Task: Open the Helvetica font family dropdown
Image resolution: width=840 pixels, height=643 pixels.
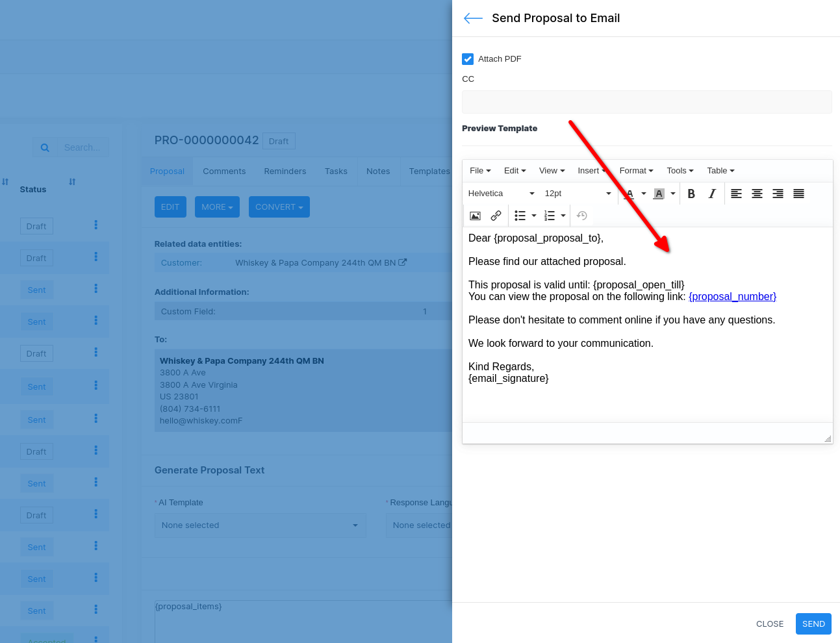Action: [501, 194]
